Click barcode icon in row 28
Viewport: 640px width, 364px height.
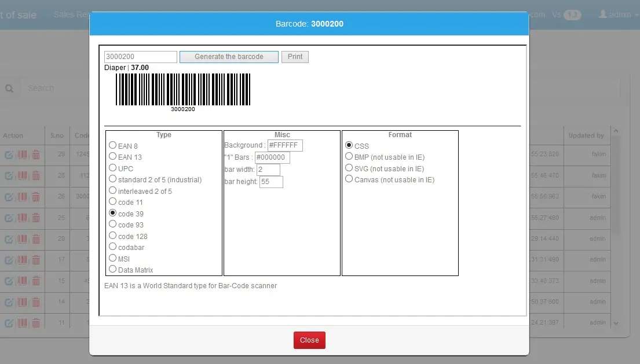pos(22,176)
